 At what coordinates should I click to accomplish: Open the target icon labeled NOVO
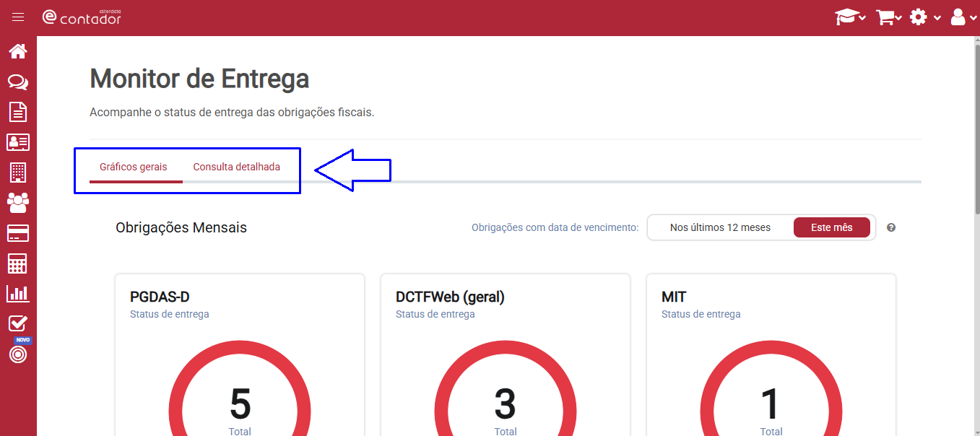click(x=18, y=354)
